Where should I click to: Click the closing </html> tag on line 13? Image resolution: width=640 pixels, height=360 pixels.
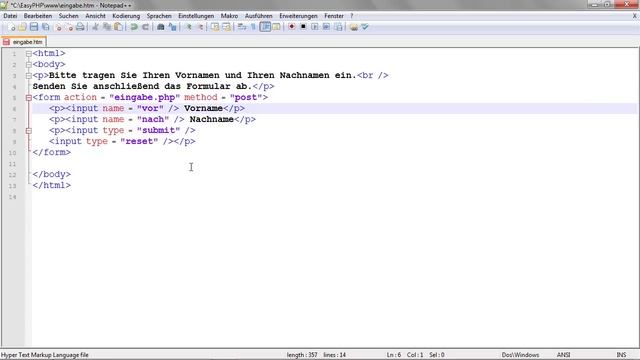pos(51,185)
